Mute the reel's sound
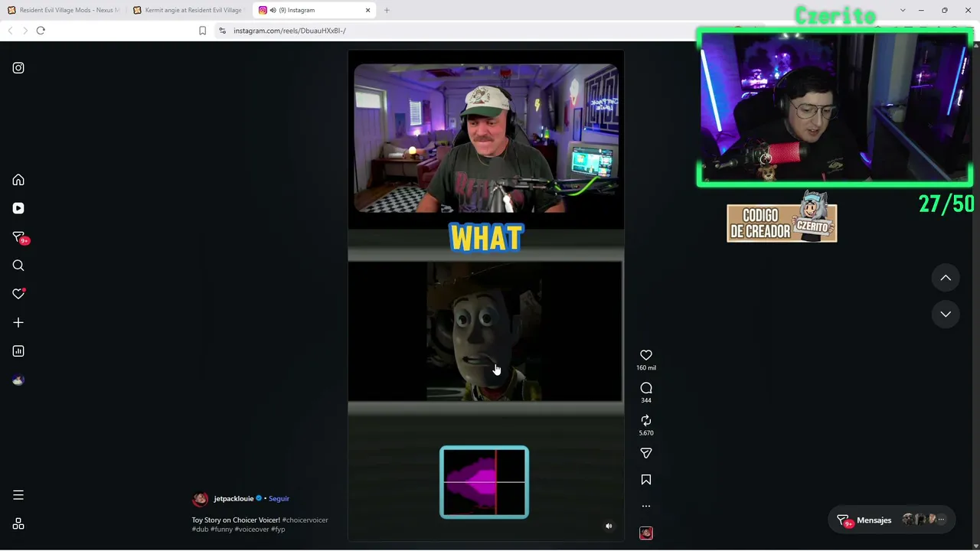980x551 pixels. [x=609, y=526]
